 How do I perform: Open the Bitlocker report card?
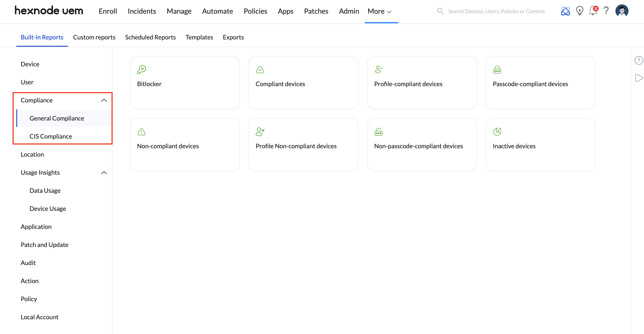click(x=185, y=82)
